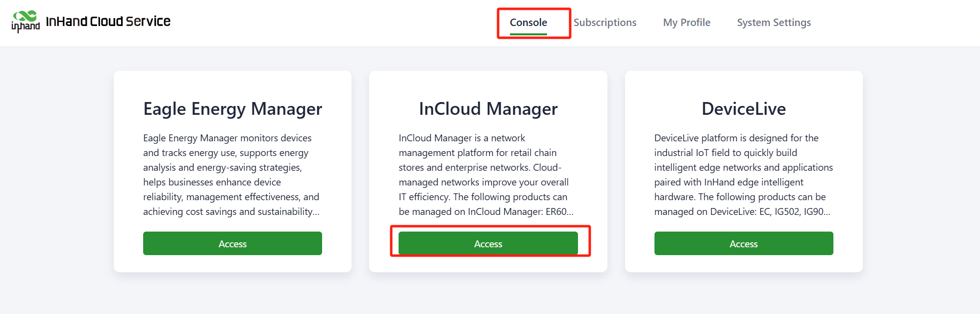Image resolution: width=980 pixels, height=314 pixels.
Task: Click truncated 'IG90...' text in DeviceLive card
Action: pos(816,211)
